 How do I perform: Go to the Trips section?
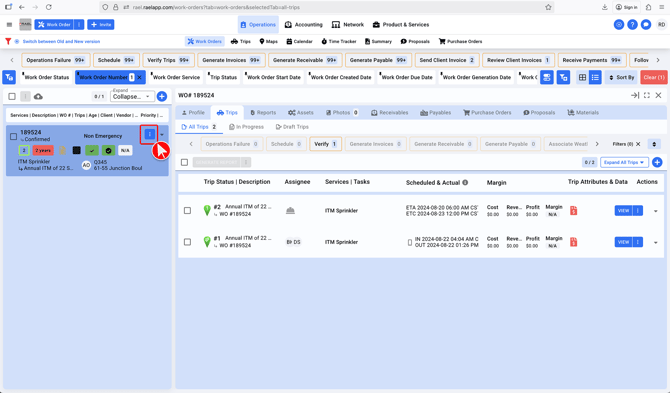coord(241,41)
